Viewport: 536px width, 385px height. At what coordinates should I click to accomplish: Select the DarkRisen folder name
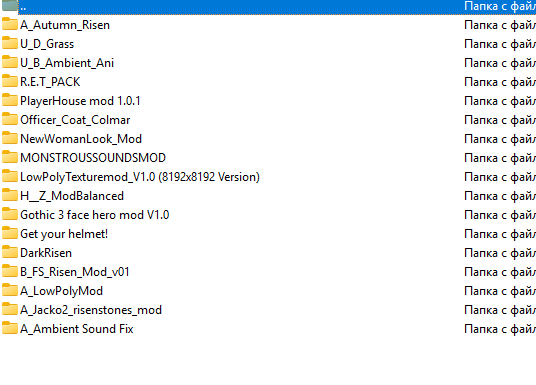pyautogui.click(x=46, y=253)
